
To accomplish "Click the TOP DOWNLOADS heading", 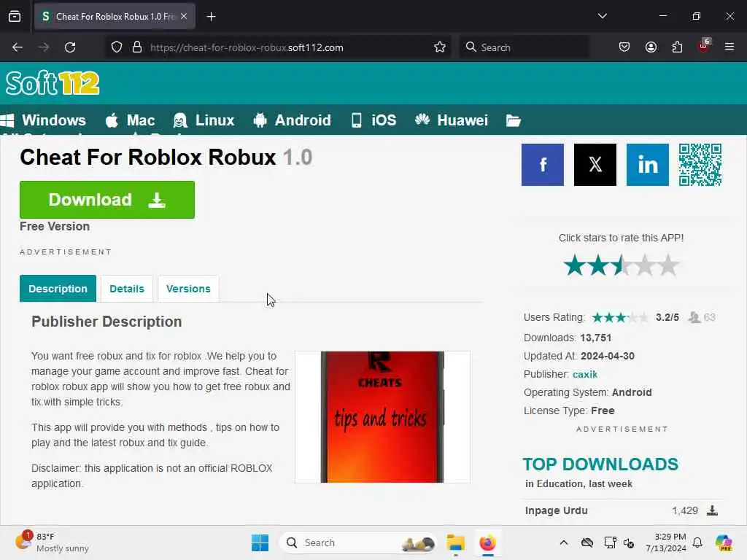I will coord(600,464).
